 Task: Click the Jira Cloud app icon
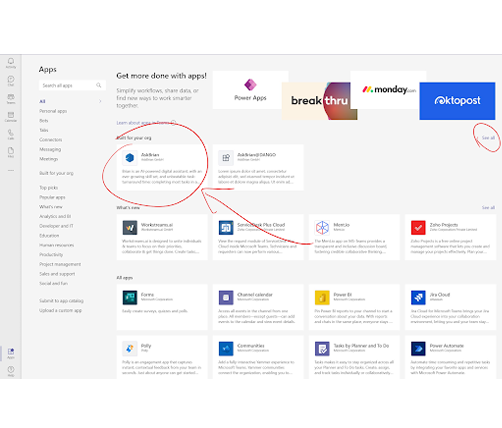click(x=418, y=298)
